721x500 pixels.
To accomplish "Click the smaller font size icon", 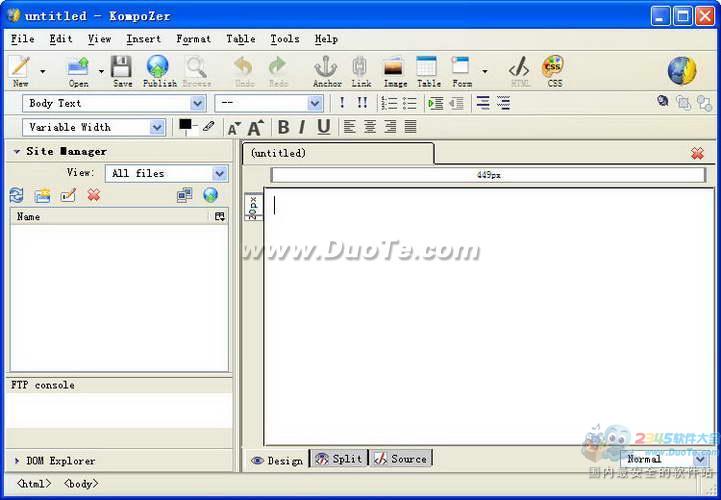I will [x=234, y=128].
